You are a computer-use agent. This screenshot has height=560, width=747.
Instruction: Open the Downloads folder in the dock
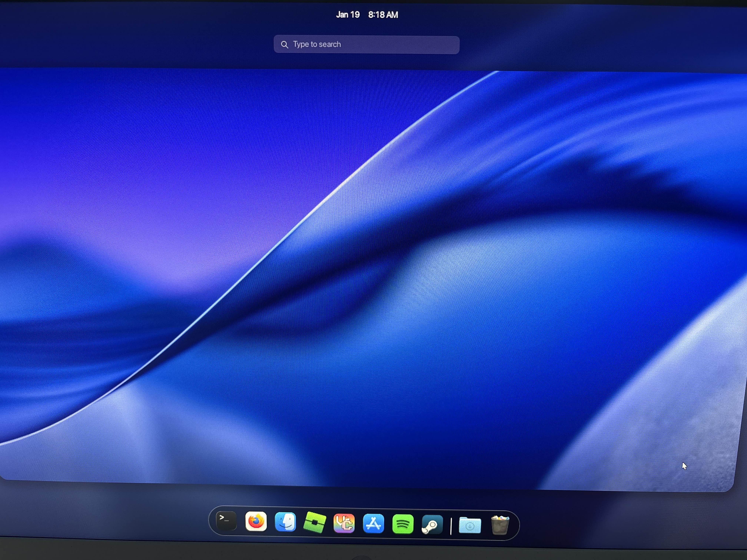coord(470,526)
